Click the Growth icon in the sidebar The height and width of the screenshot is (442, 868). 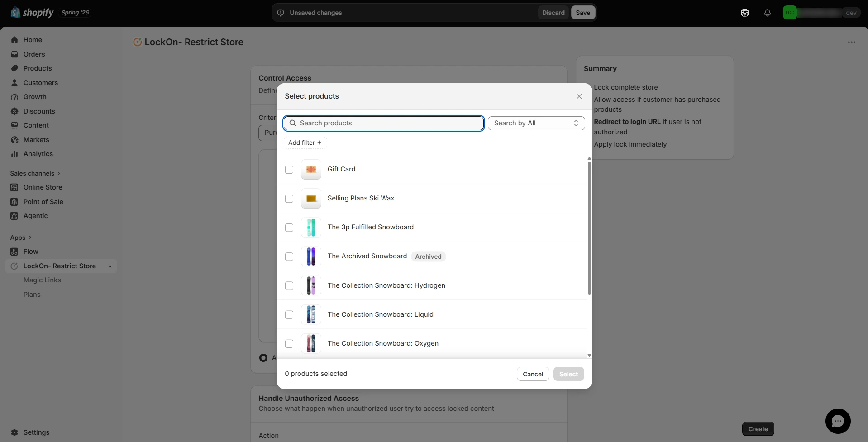coord(14,97)
